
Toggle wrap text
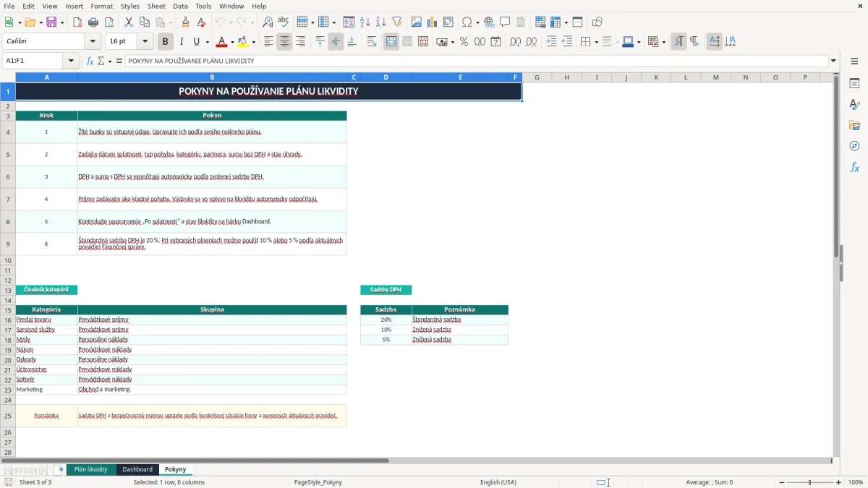(372, 42)
